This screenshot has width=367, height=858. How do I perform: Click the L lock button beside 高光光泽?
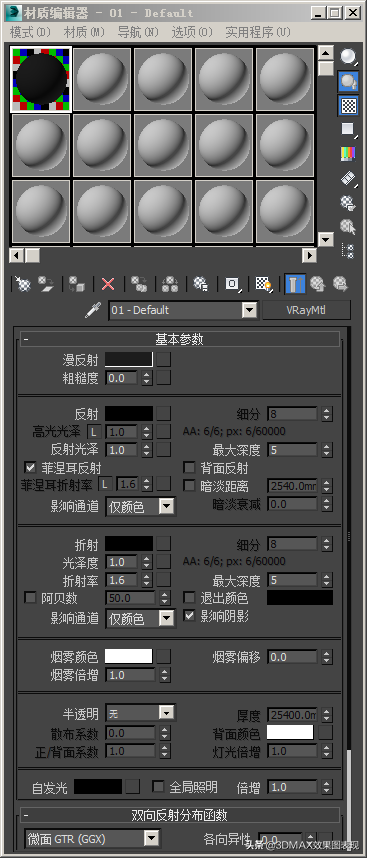[x=95, y=432]
